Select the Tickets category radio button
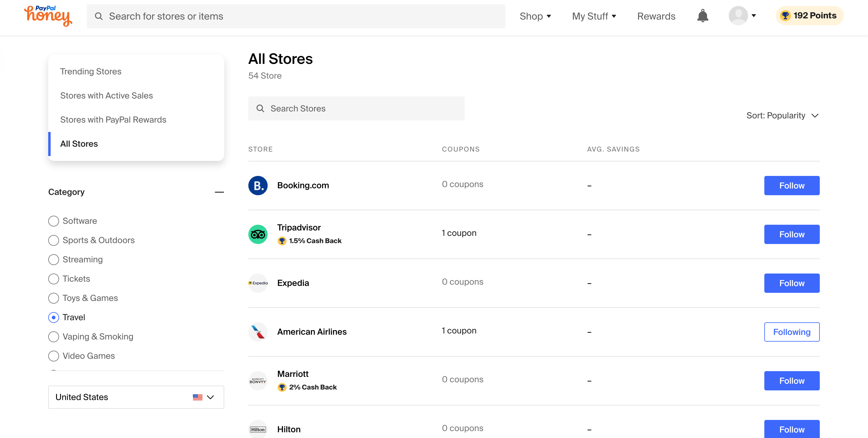Viewport: 868px width, 438px height. click(x=54, y=279)
